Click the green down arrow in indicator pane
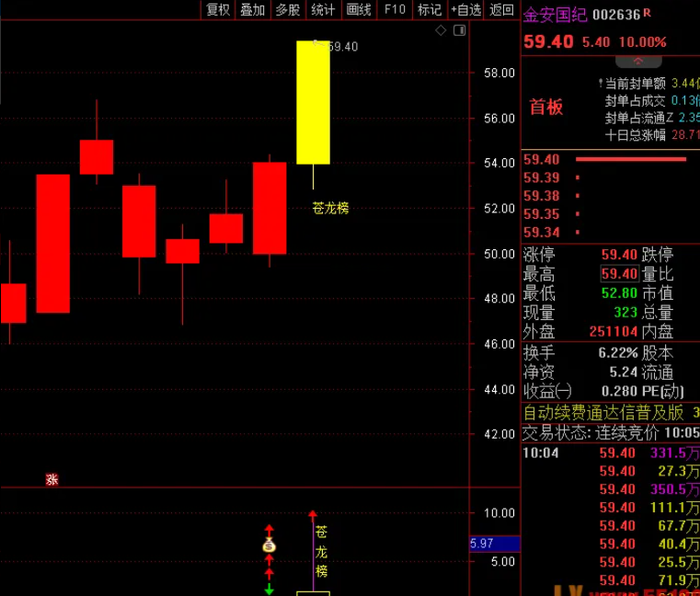 coord(269,589)
